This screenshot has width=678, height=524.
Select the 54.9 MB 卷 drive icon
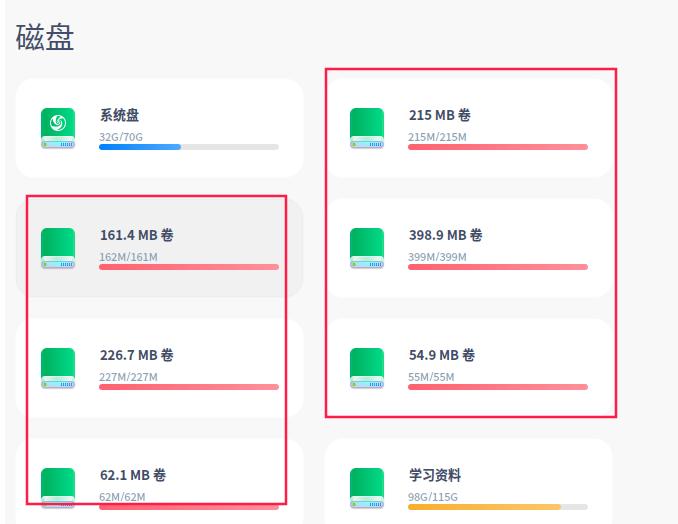[367, 368]
